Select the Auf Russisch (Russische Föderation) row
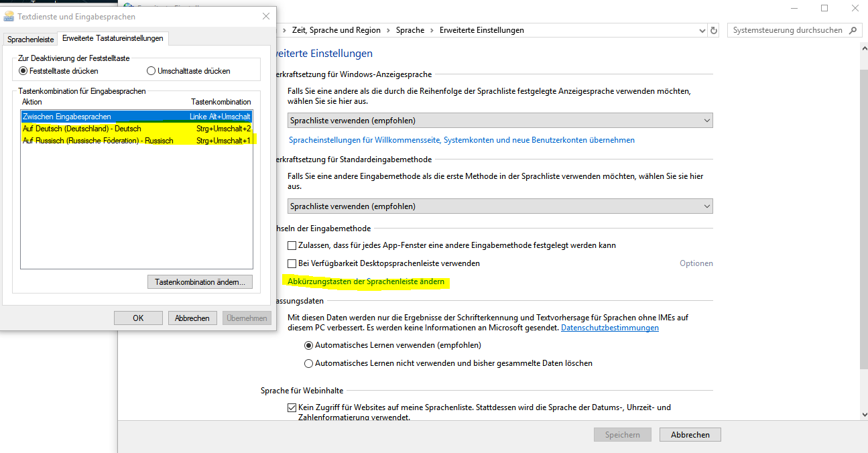Viewport: 868px width, 453px height. 136,141
